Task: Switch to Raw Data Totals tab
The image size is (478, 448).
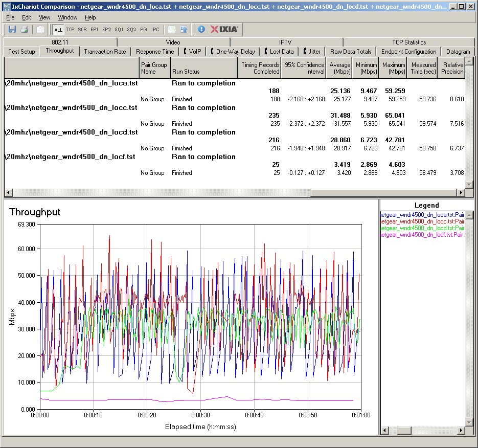Action: [351, 52]
